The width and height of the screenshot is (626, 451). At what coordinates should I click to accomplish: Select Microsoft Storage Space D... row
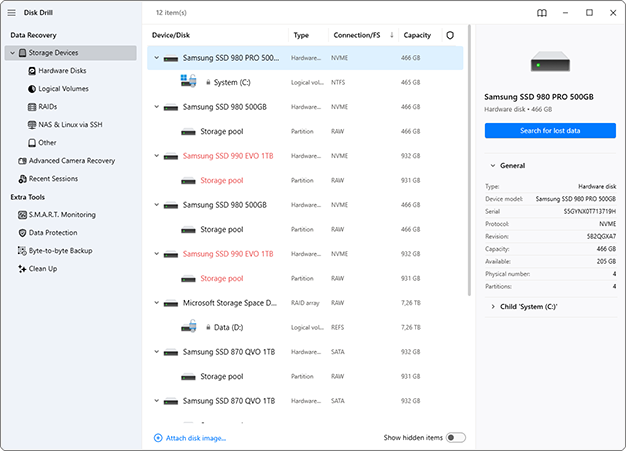coord(305,303)
